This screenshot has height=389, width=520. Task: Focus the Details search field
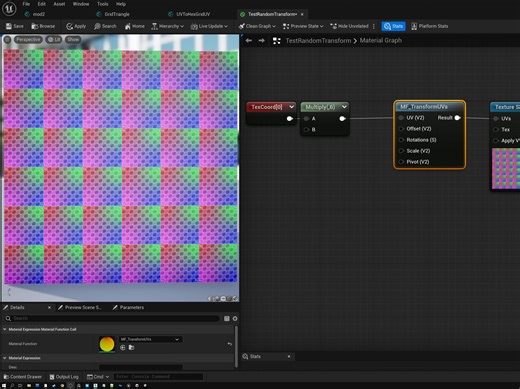coord(112,318)
